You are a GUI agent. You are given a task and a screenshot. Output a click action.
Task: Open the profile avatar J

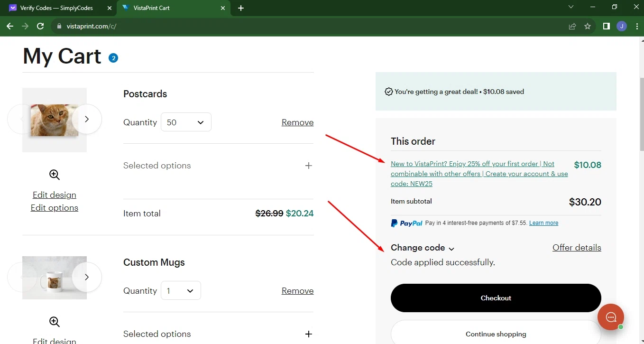[x=622, y=26]
